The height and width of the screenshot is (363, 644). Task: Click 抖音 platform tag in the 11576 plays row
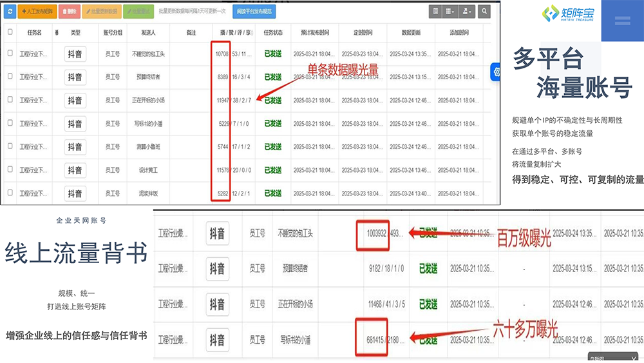point(75,170)
